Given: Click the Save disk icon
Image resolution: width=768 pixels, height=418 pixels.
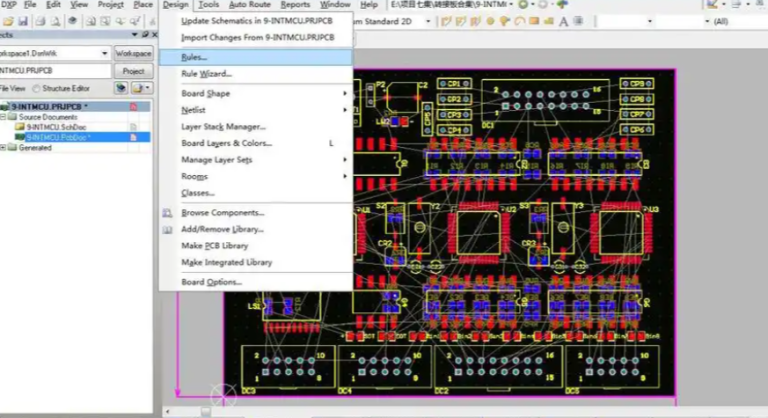Looking at the screenshot, I should click(x=23, y=21).
